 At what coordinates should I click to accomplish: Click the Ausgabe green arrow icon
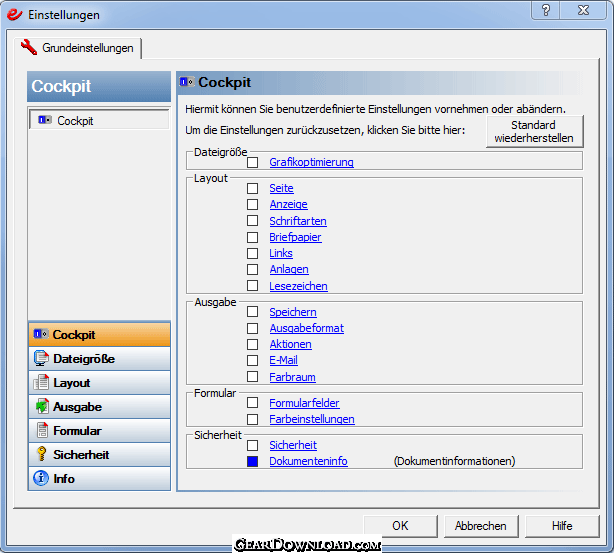tap(42, 406)
